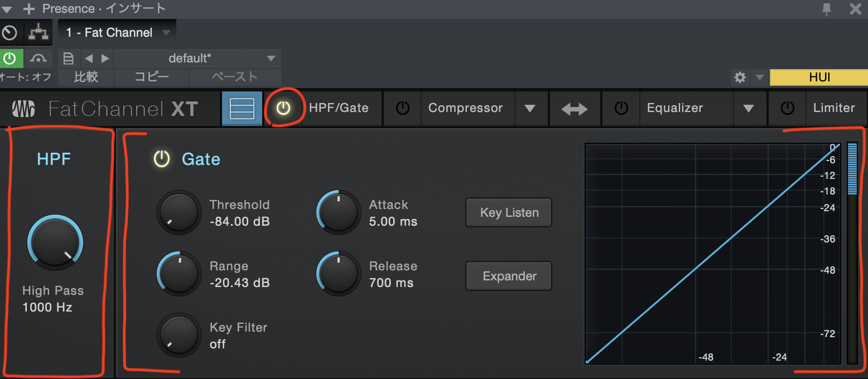Toggle the green plugin bypass power button
This screenshot has height=379, width=868.
(x=10, y=59)
